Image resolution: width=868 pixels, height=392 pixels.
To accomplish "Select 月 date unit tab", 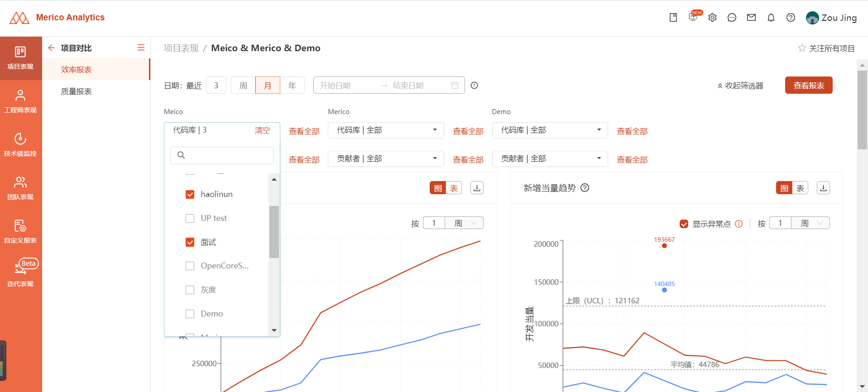I will point(268,85).
